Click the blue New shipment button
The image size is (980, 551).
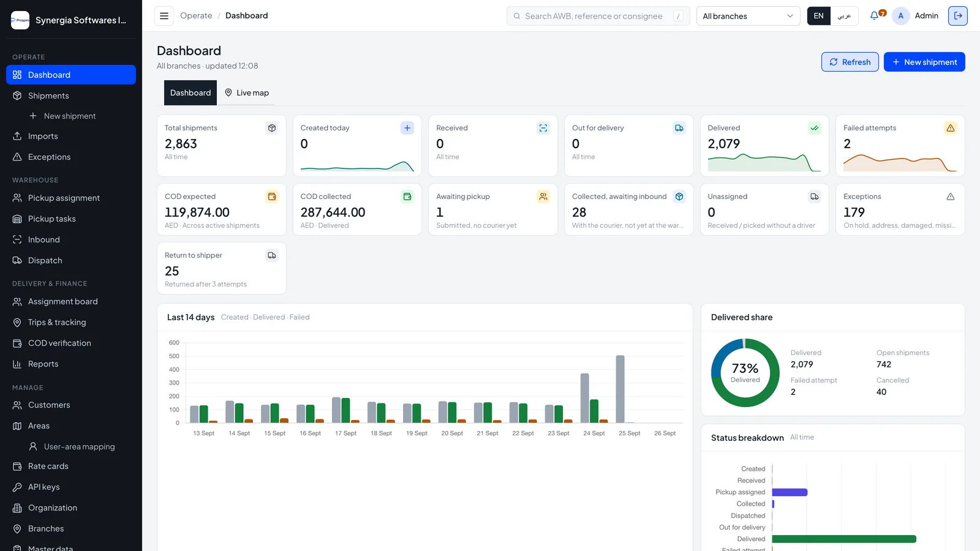coord(924,62)
